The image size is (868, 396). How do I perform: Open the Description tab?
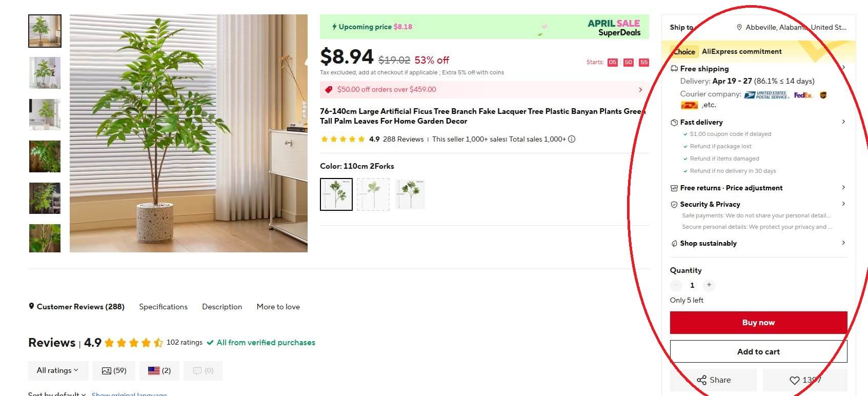point(221,307)
